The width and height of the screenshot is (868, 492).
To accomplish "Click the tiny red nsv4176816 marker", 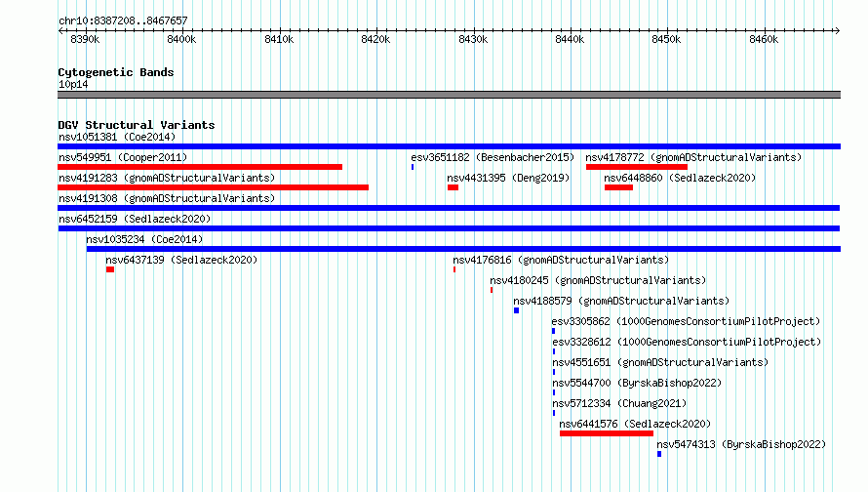I will click(x=454, y=269).
